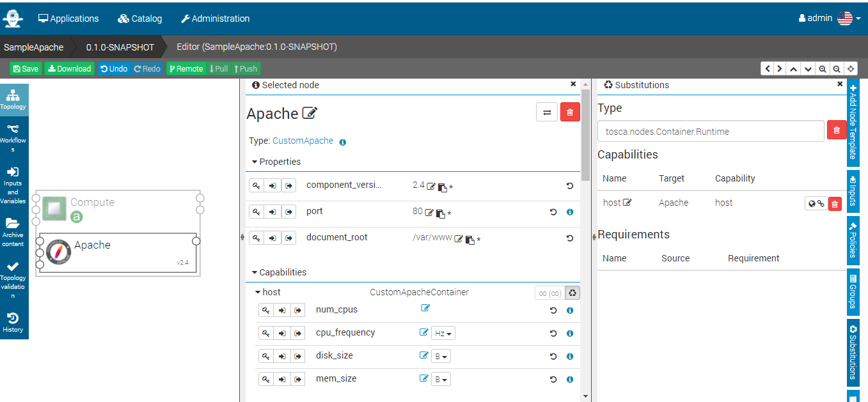
Task: Open cpu_frequency unit Hz dropdown
Action: (443, 334)
